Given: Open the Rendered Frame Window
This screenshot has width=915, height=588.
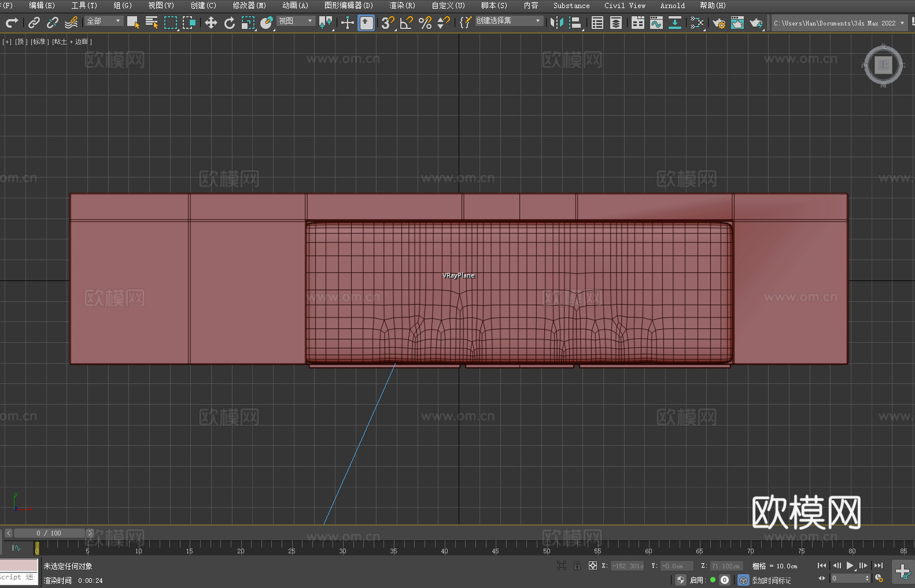Looking at the screenshot, I should coord(737,23).
